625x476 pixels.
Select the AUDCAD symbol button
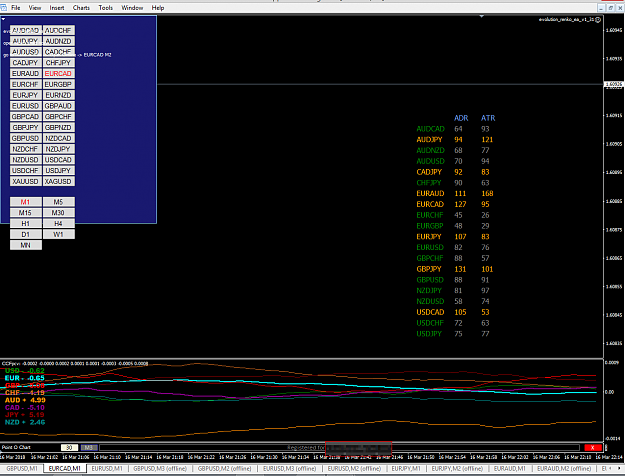point(26,31)
